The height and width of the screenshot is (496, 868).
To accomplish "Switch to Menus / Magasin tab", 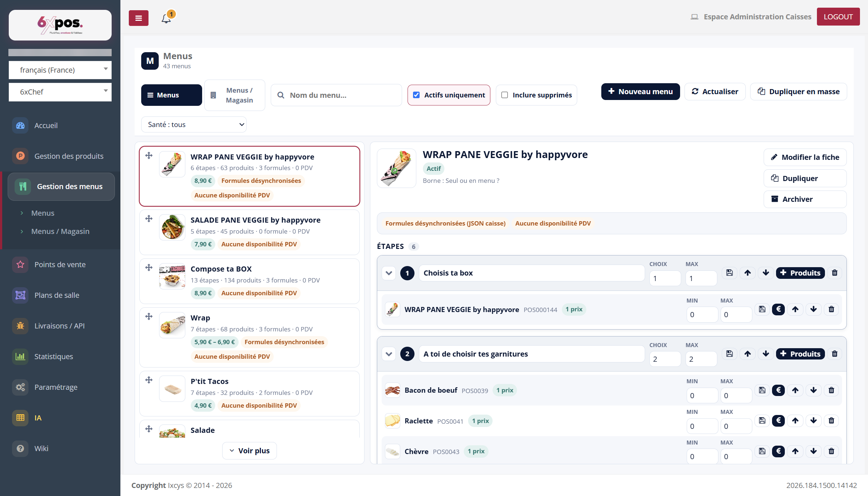I will click(235, 95).
